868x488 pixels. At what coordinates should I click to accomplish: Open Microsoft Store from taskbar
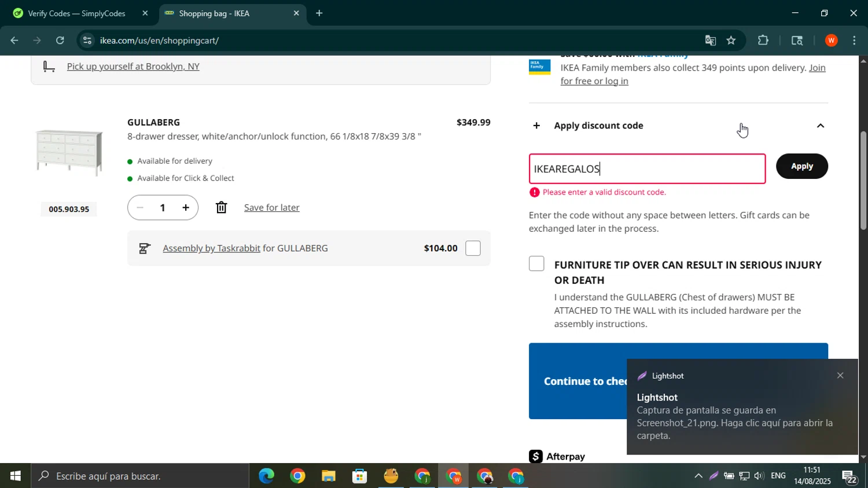pos(360,476)
